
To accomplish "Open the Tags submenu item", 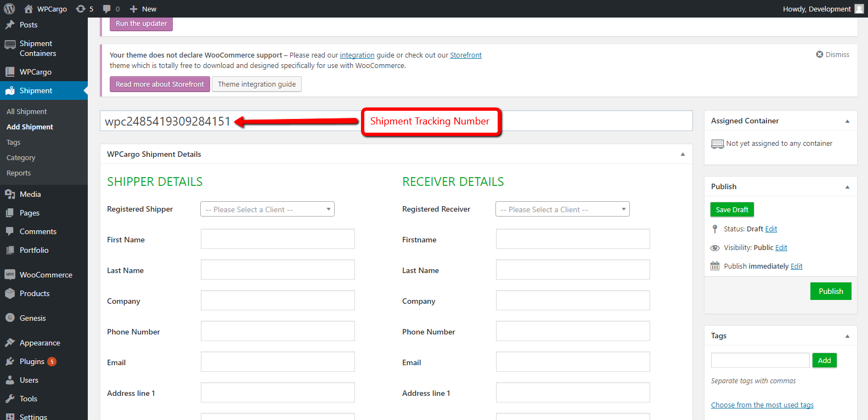I will tap(13, 142).
